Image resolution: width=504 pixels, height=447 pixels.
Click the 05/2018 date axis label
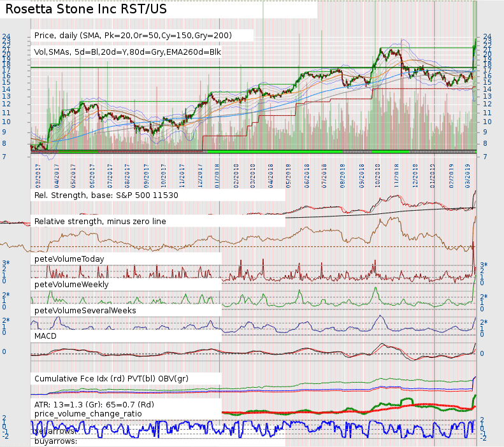[289, 176]
